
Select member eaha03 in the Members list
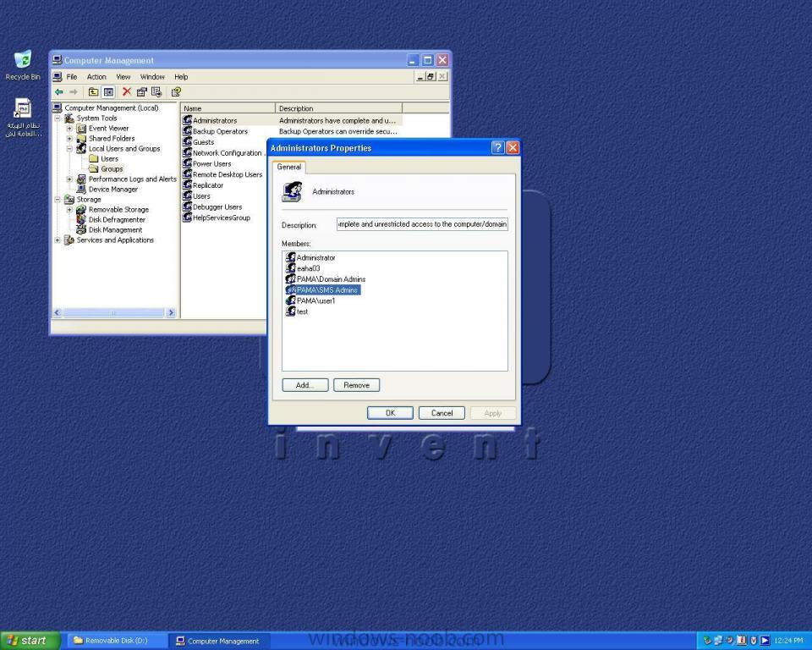[309, 268]
